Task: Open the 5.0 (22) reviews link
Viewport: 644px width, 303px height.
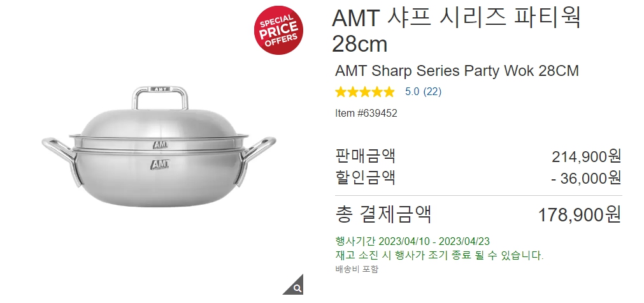Action: pos(423,92)
